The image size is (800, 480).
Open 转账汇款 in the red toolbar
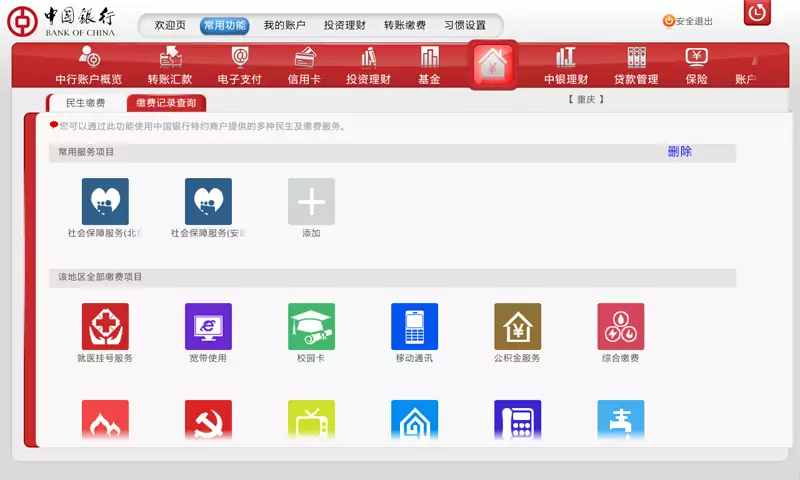[170, 66]
